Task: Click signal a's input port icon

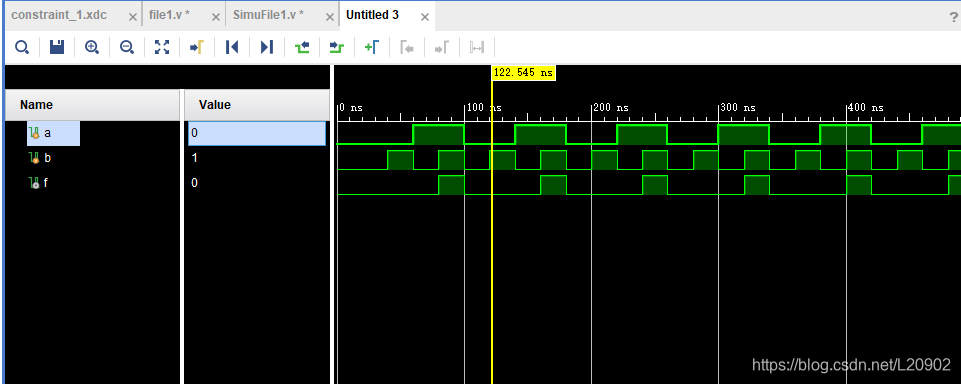Action: click(35, 133)
